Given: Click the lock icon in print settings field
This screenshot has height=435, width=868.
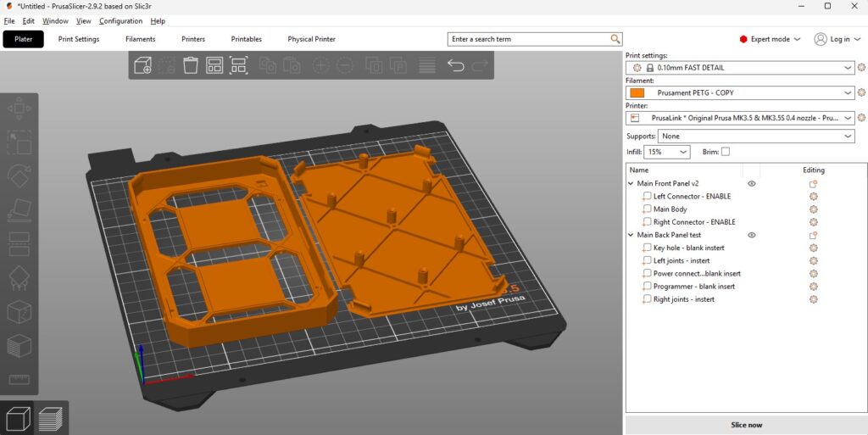Looking at the screenshot, I should point(650,68).
